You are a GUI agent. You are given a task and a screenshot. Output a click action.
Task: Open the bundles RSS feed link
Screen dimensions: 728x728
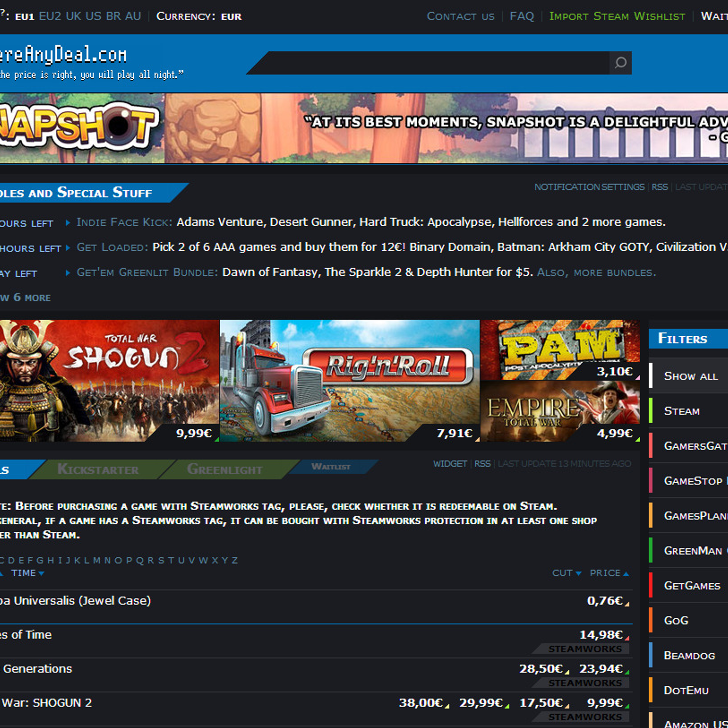[660, 187]
